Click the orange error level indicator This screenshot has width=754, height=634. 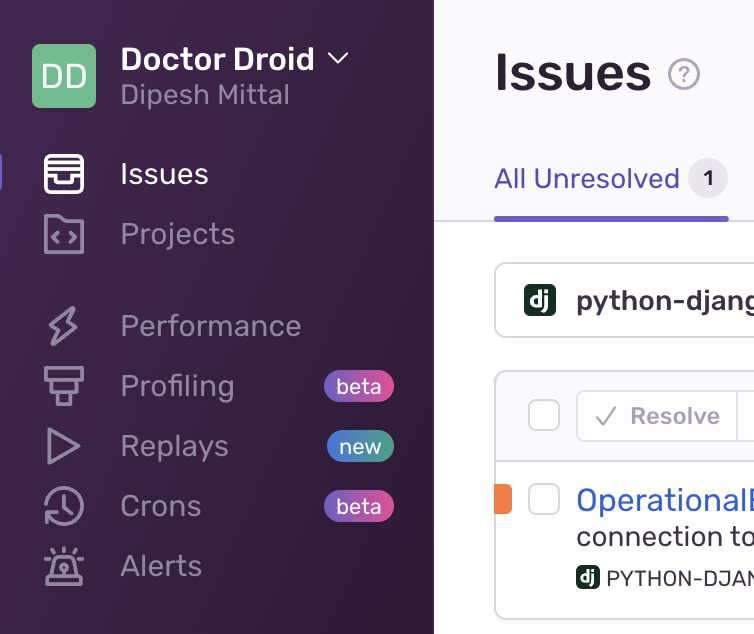503,499
